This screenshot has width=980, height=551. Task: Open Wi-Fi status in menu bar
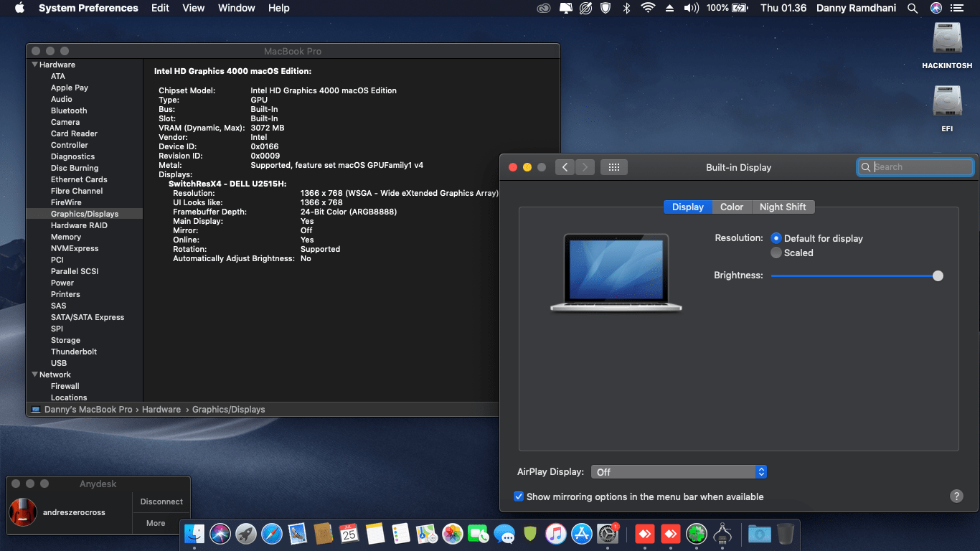click(649, 8)
